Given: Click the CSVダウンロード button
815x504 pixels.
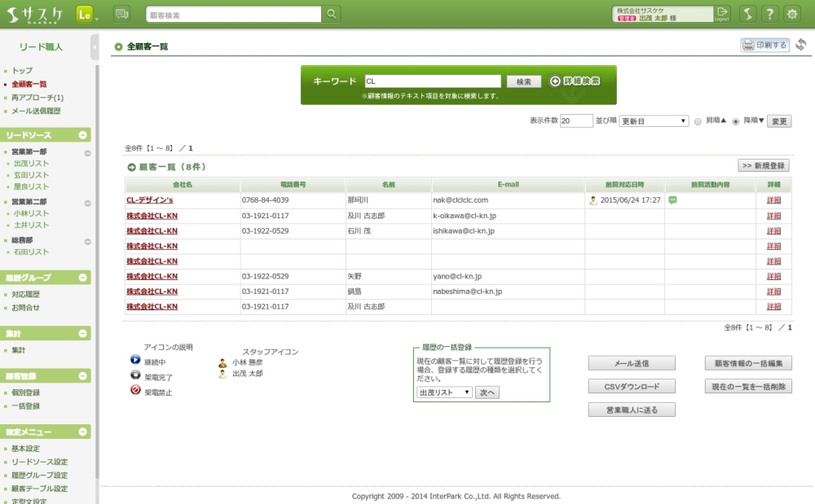Looking at the screenshot, I should [x=632, y=386].
